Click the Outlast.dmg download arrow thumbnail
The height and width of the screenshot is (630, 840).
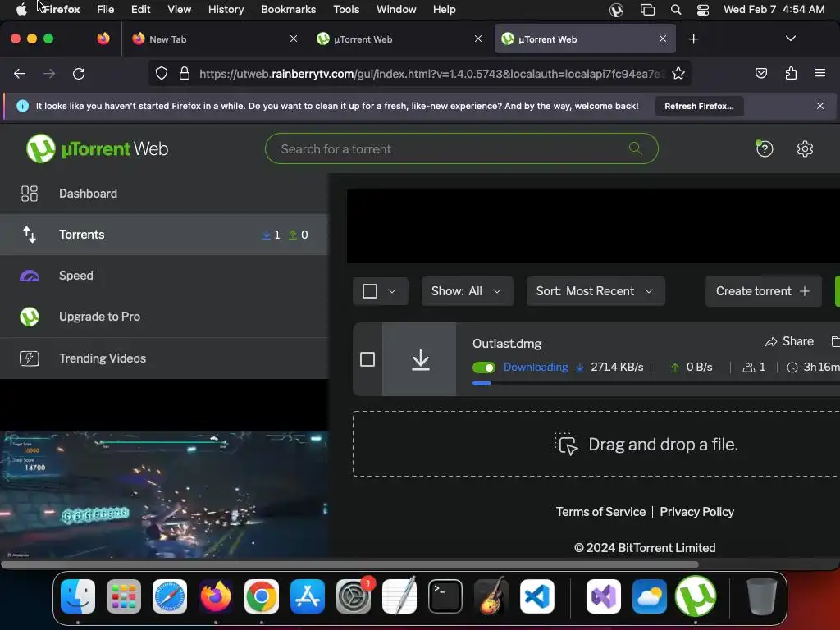420,359
